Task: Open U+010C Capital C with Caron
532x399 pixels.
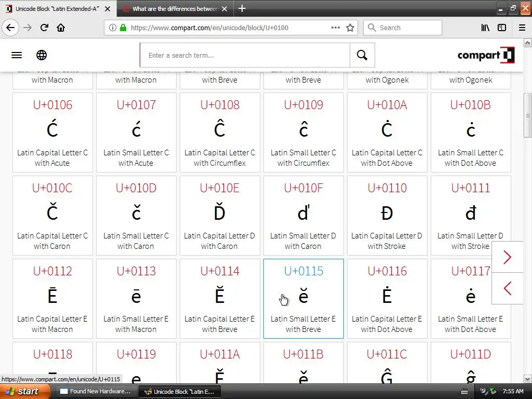Action: point(52,216)
